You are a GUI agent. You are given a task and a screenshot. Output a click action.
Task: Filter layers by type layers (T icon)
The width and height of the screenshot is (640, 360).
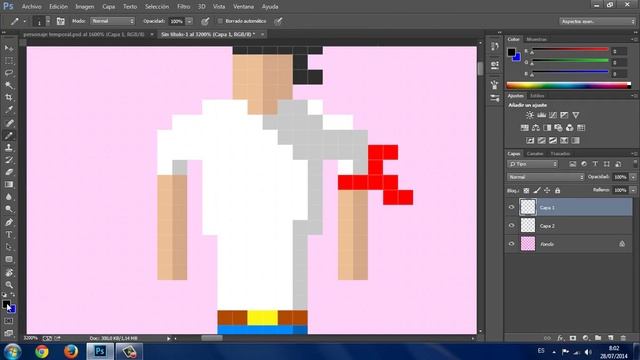click(595, 164)
